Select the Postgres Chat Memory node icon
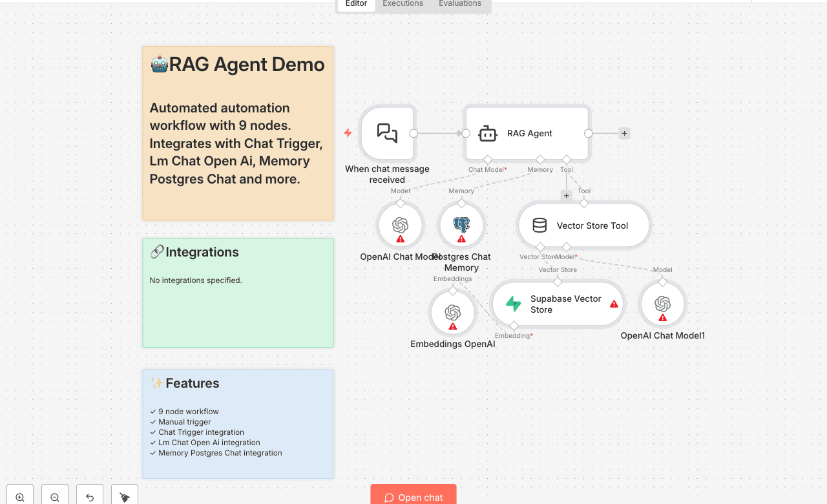The image size is (827, 504). [461, 224]
